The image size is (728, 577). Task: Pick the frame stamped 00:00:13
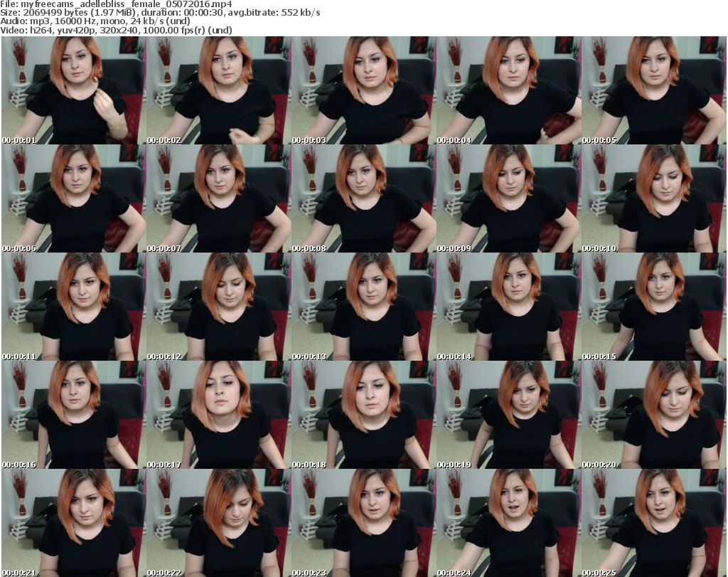point(363,307)
